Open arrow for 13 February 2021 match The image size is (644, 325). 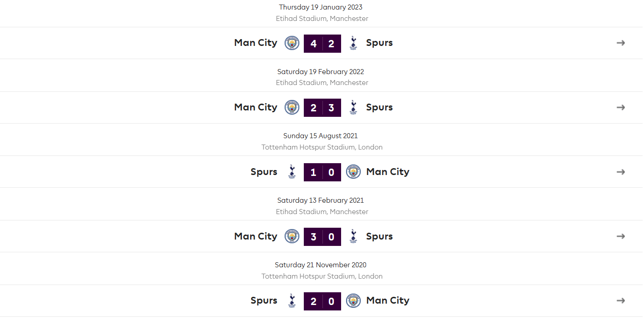coord(621,236)
